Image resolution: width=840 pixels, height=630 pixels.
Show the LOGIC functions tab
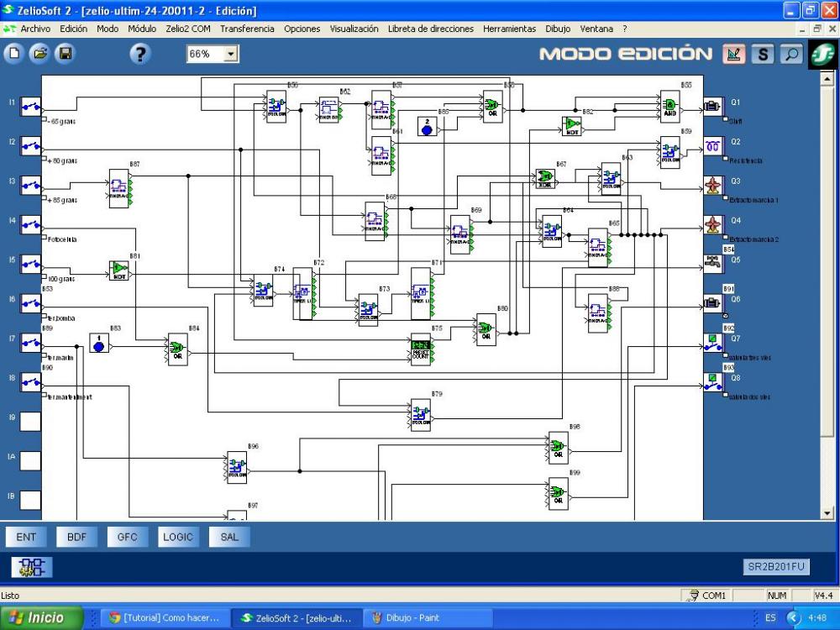tap(178, 537)
